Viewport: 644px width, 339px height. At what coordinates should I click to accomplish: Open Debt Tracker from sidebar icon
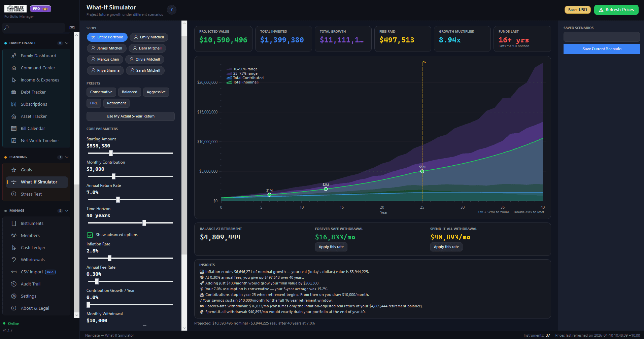[14, 92]
